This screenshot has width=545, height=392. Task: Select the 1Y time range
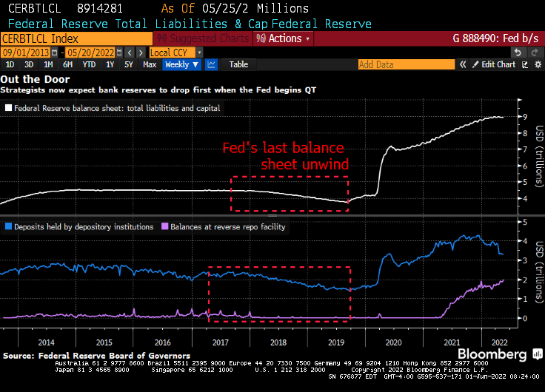(x=110, y=64)
